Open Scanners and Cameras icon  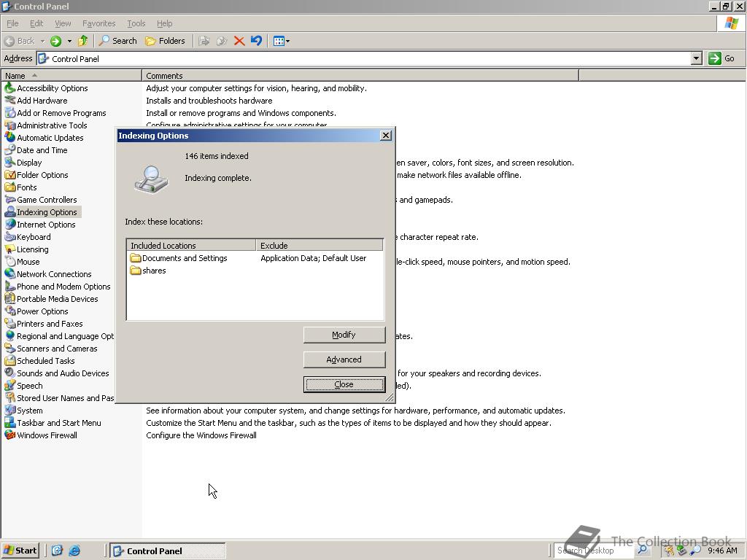(10, 348)
